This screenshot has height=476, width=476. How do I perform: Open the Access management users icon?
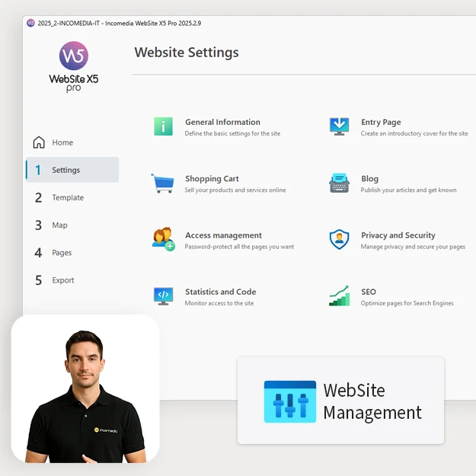pos(163,240)
